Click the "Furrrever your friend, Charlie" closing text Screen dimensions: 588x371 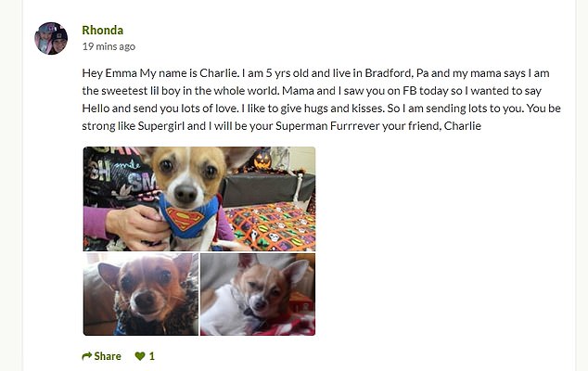[402, 125]
